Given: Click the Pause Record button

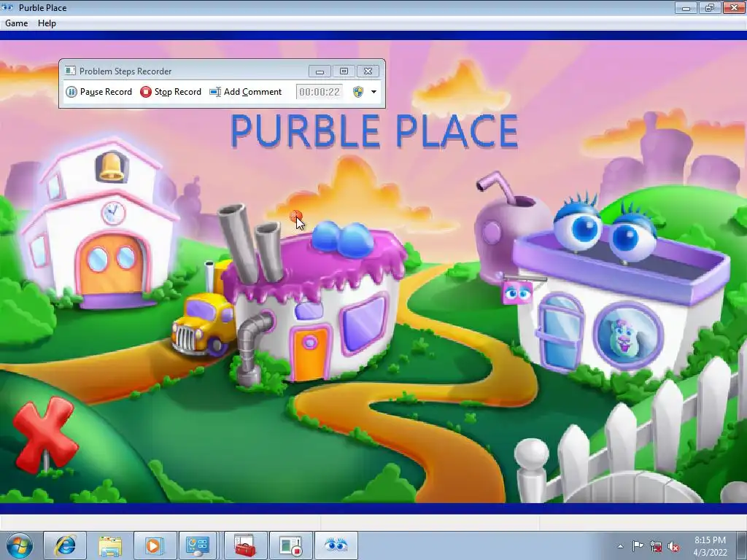Looking at the screenshot, I should pyautogui.click(x=98, y=91).
